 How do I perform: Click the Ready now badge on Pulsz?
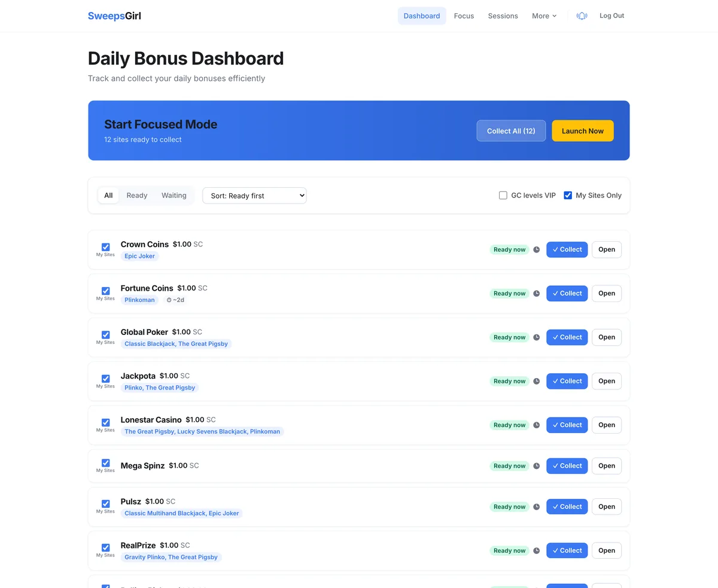coord(510,507)
